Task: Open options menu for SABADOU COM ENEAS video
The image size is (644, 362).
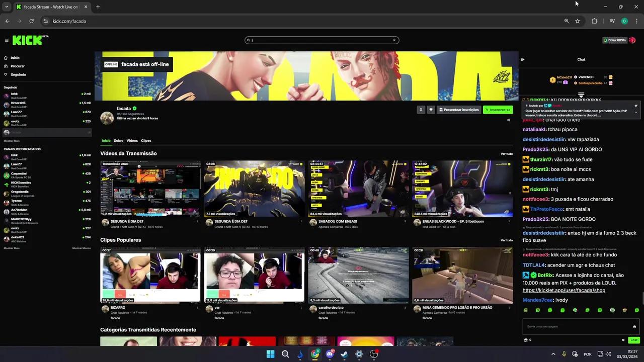Action: pyautogui.click(x=405, y=221)
